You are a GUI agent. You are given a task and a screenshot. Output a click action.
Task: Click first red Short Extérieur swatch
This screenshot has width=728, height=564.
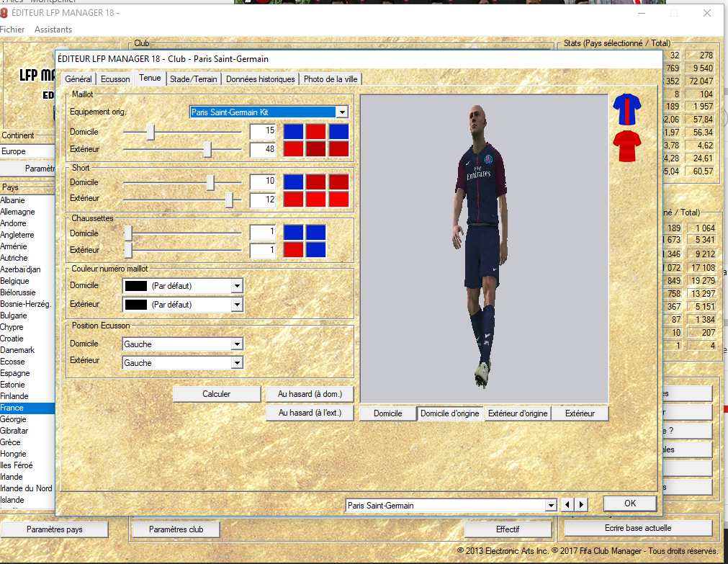[x=293, y=200]
